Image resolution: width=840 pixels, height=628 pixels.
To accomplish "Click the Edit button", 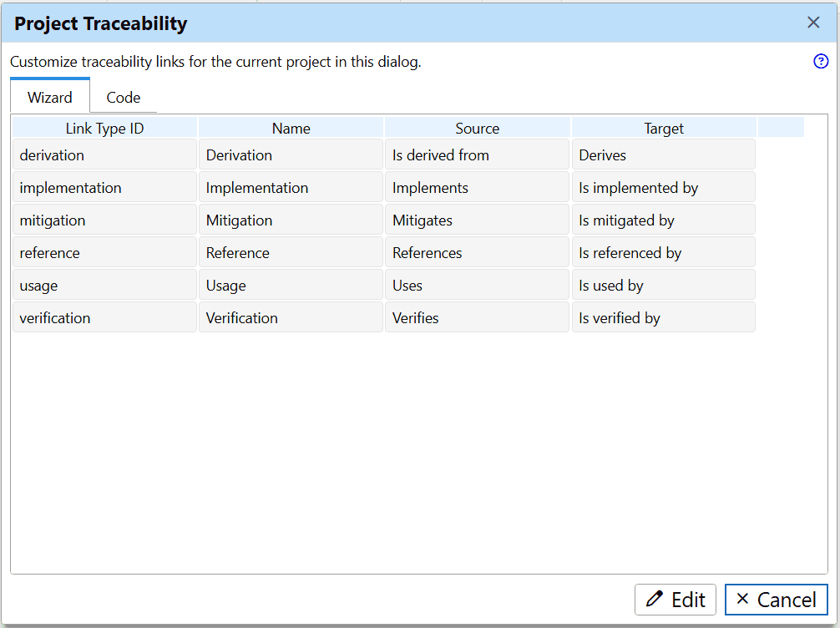I will (675, 599).
